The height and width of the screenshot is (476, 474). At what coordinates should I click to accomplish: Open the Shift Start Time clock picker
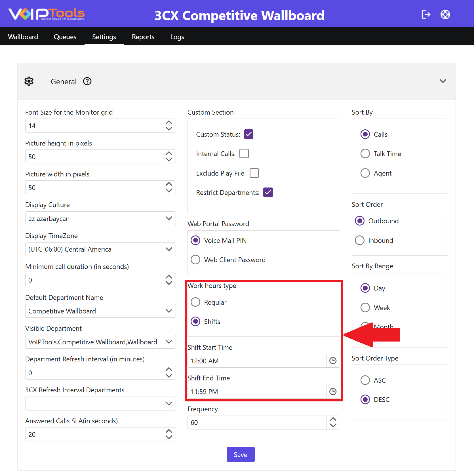(x=333, y=361)
